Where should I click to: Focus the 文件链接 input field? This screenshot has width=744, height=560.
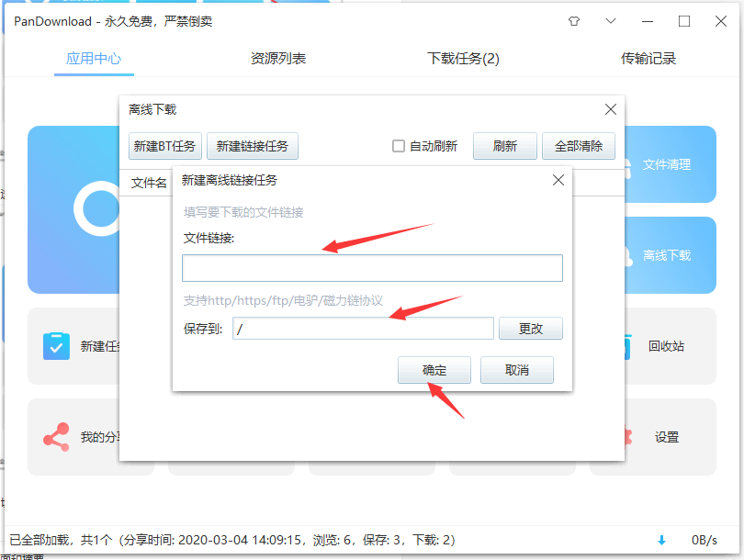pos(373,268)
